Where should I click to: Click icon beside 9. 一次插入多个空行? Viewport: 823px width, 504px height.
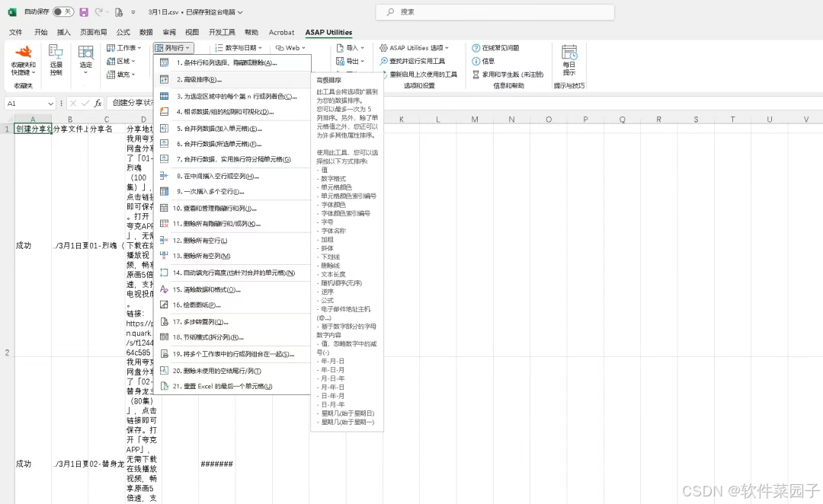click(165, 191)
